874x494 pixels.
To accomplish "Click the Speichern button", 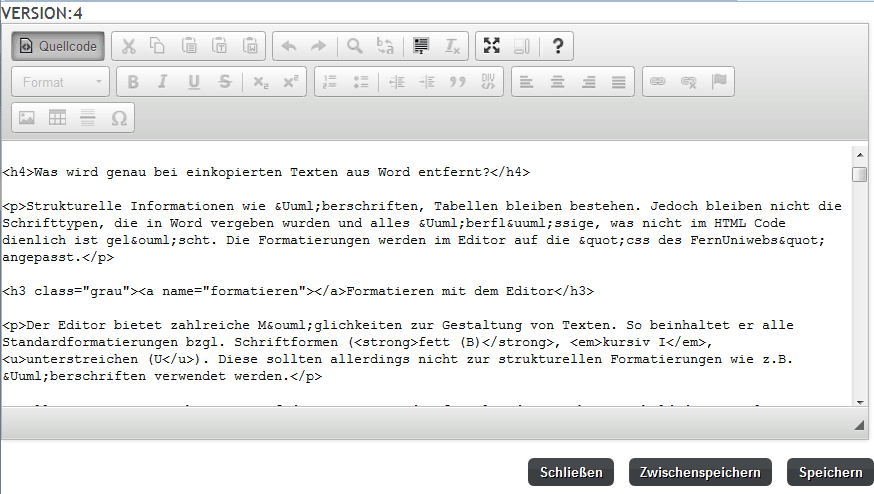I will tap(830, 472).
